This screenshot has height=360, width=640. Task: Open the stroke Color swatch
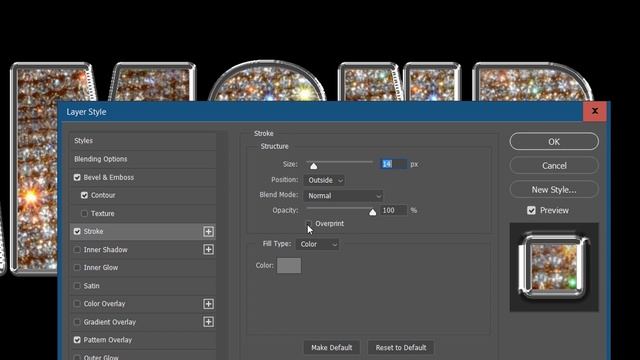(289, 265)
